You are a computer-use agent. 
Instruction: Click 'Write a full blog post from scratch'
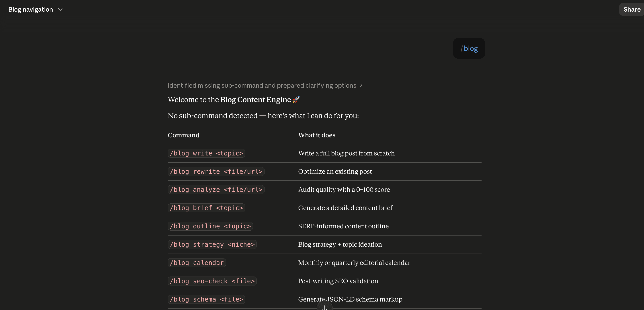click(346, 153)
